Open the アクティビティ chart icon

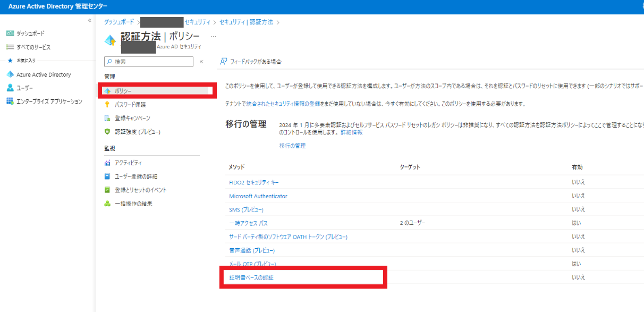pos(108,163)
